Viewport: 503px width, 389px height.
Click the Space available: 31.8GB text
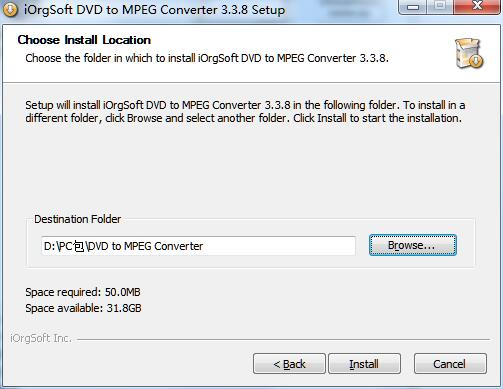tap(83, 308)
